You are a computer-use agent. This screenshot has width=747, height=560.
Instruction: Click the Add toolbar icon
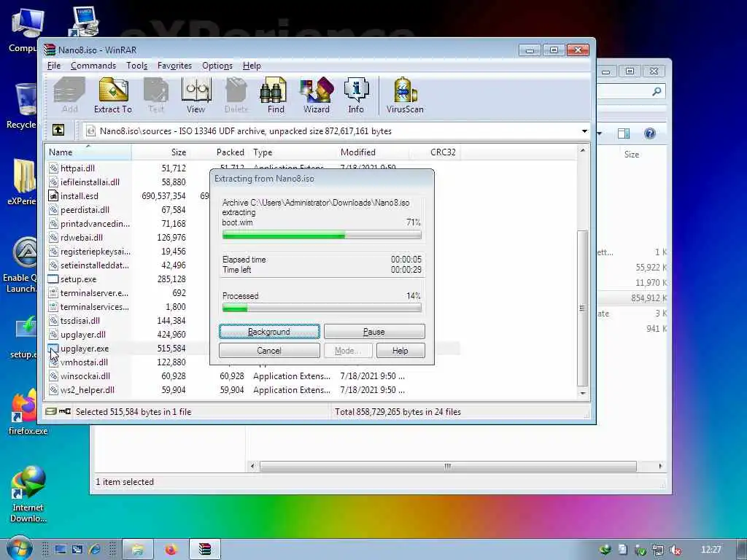tap(69, 96)
